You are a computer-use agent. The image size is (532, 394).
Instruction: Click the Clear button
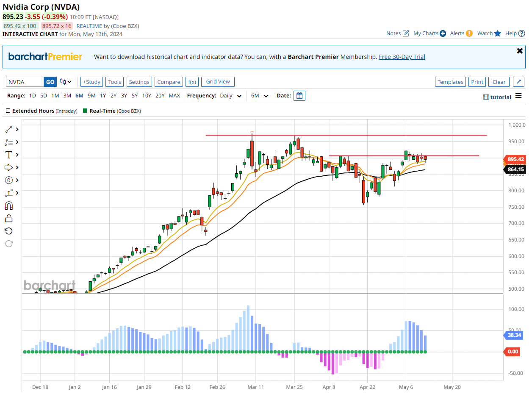(499, 82)
